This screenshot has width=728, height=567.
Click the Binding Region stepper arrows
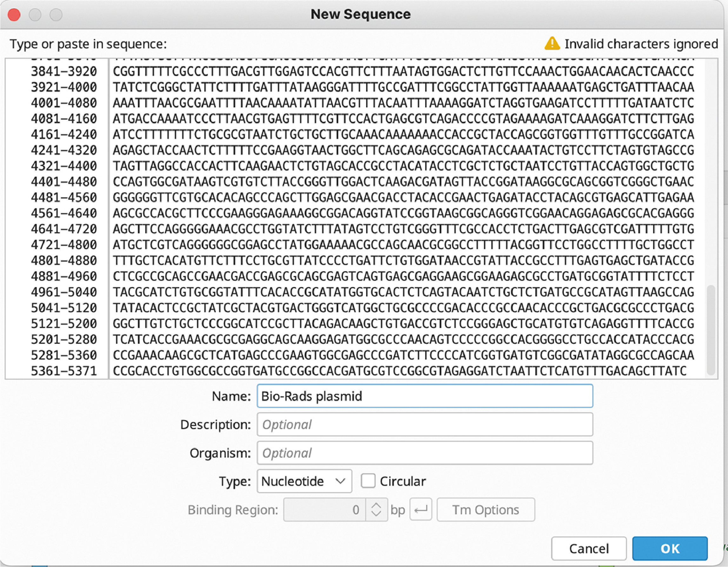[376, 510]
